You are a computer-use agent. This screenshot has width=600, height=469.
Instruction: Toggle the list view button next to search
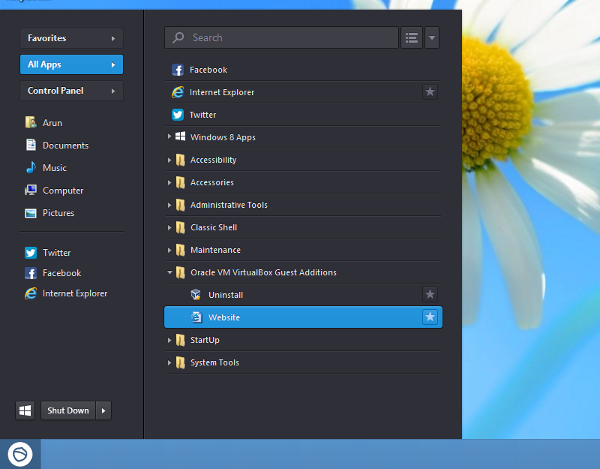coord(412,37)
